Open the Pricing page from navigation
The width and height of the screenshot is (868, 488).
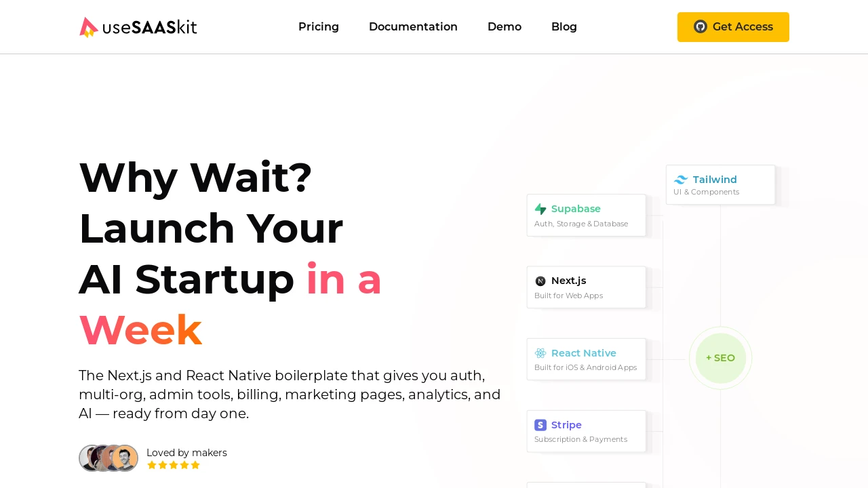pos(319,26)
